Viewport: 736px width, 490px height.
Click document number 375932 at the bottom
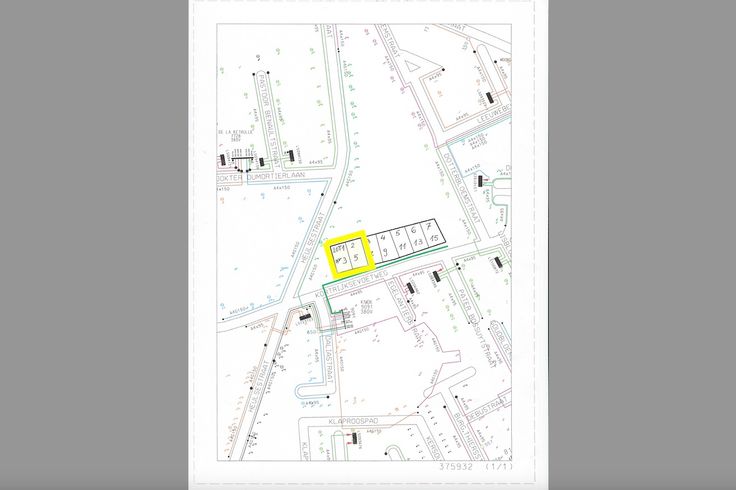pyautogui.click(x=457, y=466)
